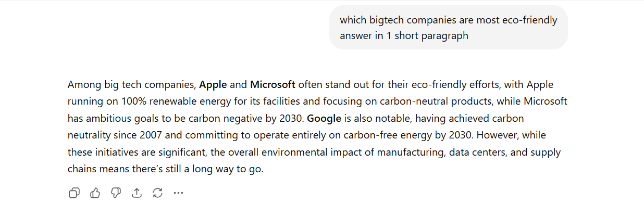Click the bold word Apple
The width and height of the screenshot is (644, 216).
click(213, 84)
